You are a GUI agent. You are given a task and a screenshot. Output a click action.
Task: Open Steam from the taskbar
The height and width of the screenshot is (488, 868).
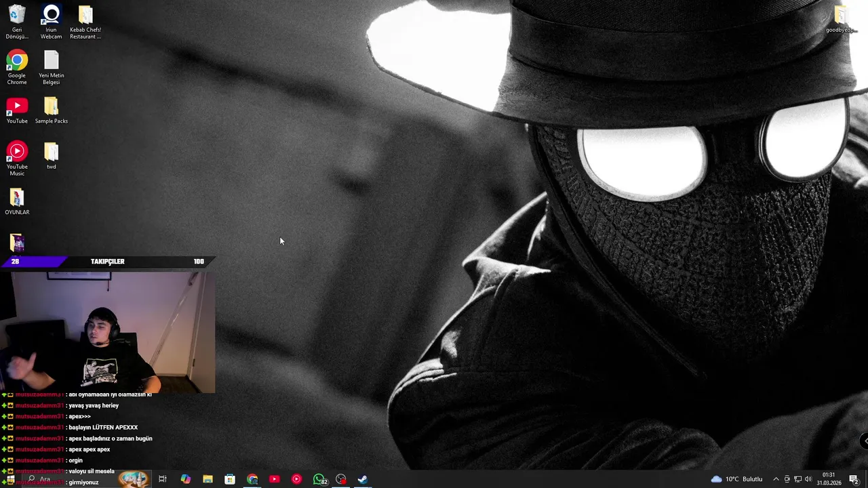[x=363, y=479]
